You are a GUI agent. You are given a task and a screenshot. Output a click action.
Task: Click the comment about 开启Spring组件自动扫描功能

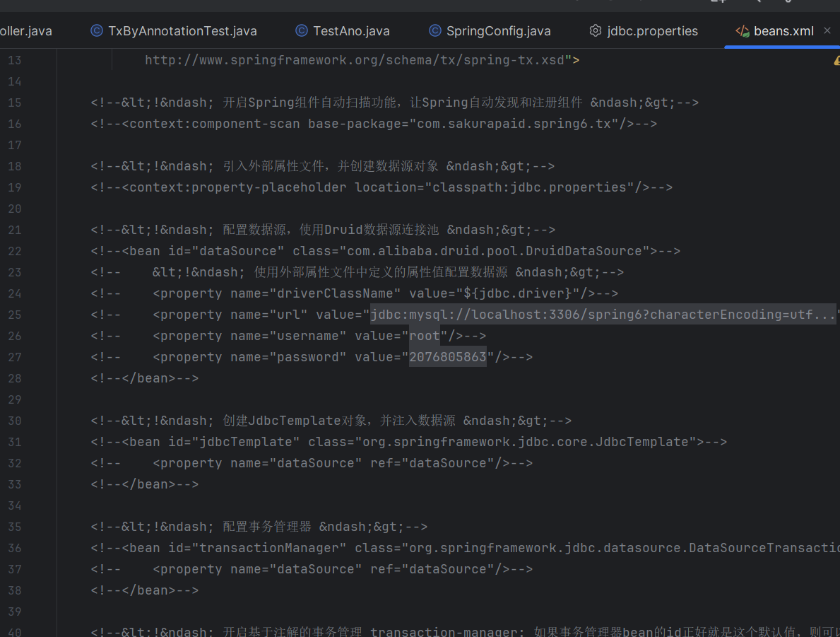coord(395,103)
